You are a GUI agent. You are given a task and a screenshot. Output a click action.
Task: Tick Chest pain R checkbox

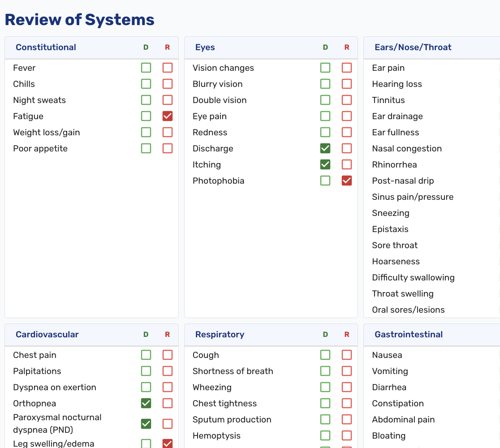pyautogui.click(x=168, y=355)
